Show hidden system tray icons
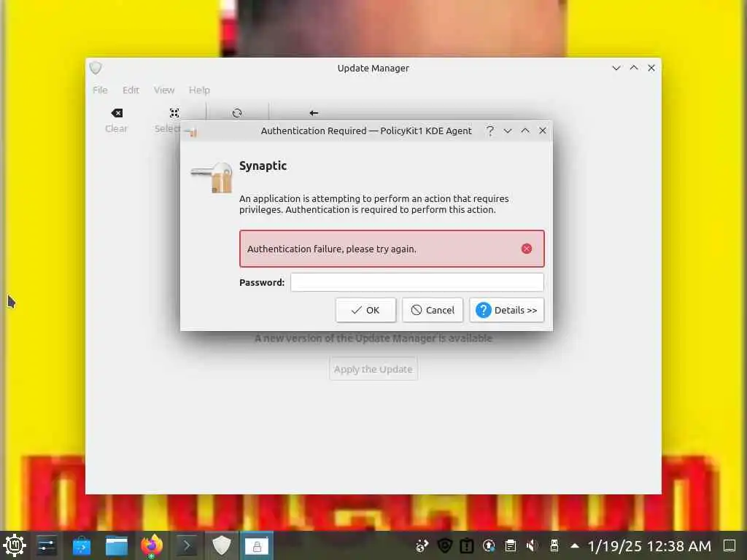747x560 pixels. pyautogui.click(x=575, y=545)
